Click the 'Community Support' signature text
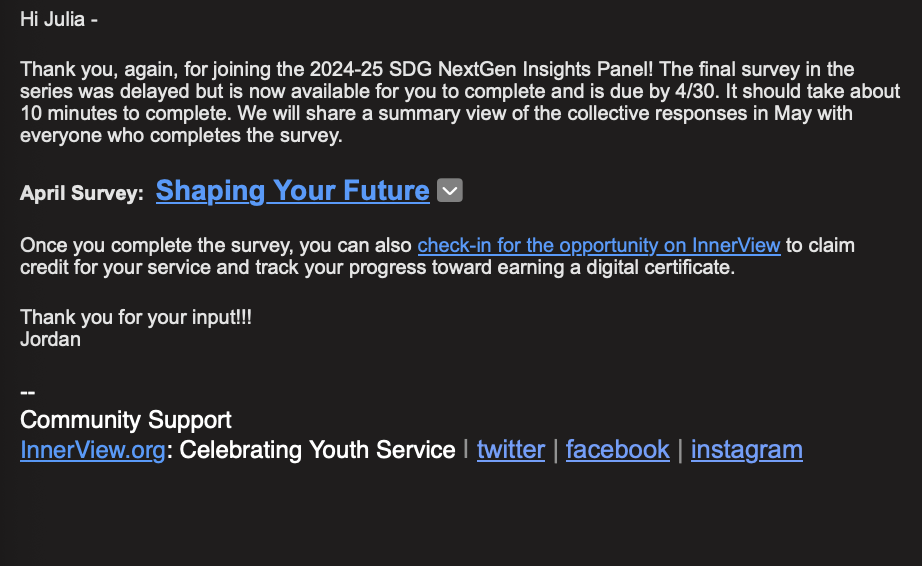Image resolution: width=922 pixels, height=566 pixels. 126,420
